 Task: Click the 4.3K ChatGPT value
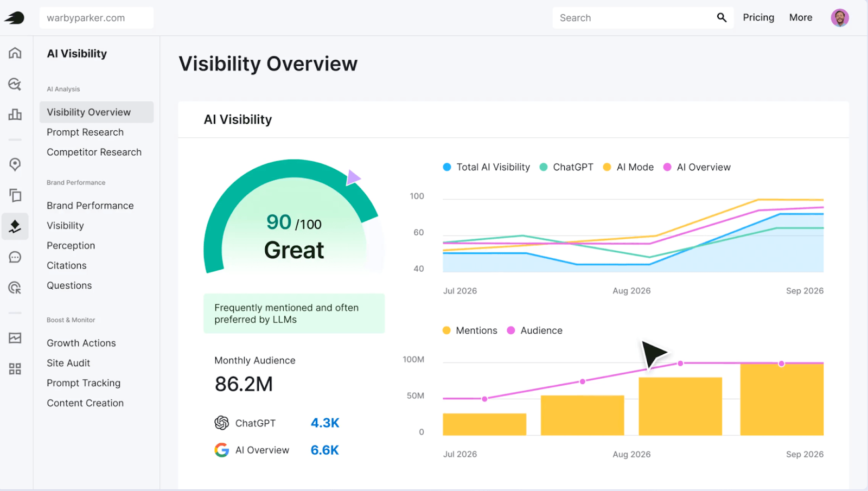click(325, 423)
